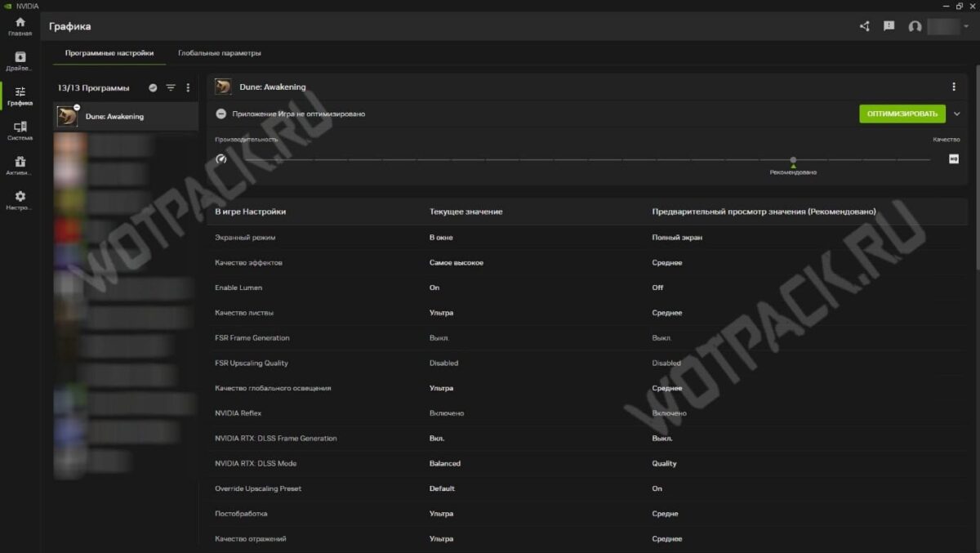Image resolution: width=980 pixels, height=553 pixels.
Task: Click the Enable Lumen setting row
Action: (x=586, y=288)
